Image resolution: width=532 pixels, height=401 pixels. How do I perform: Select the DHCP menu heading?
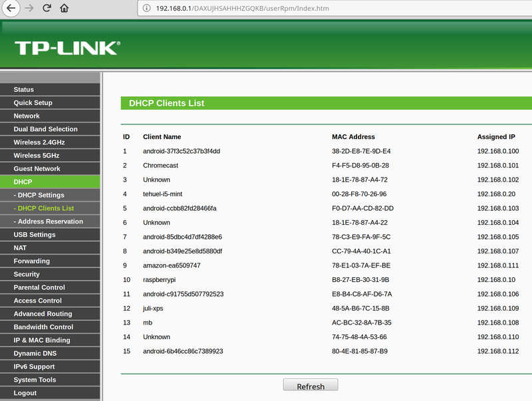pos(50,182)
